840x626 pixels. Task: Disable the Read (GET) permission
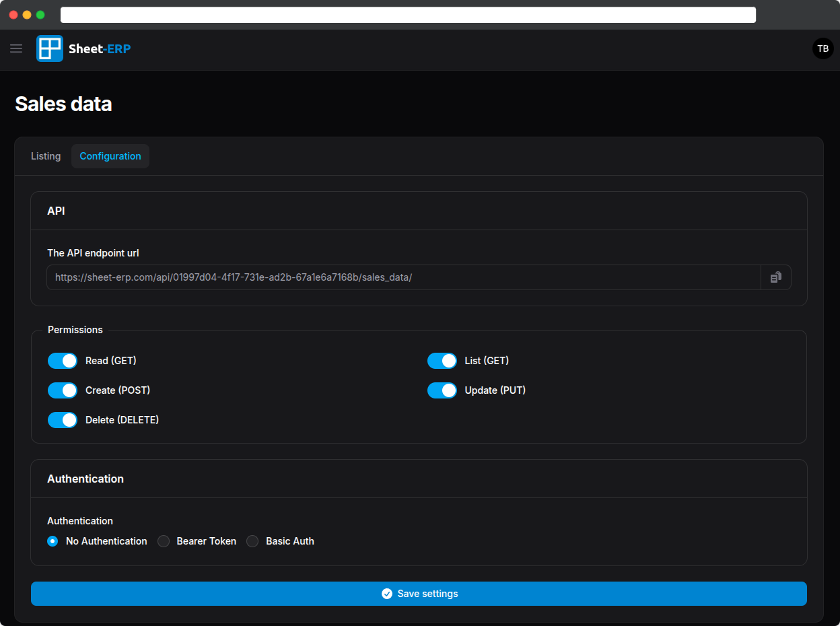pos(63,361)
